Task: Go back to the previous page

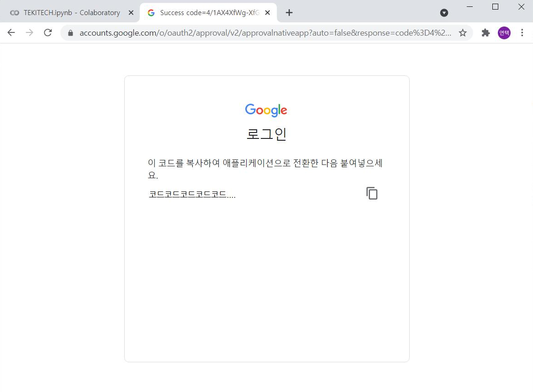Action: click(11, 32)
